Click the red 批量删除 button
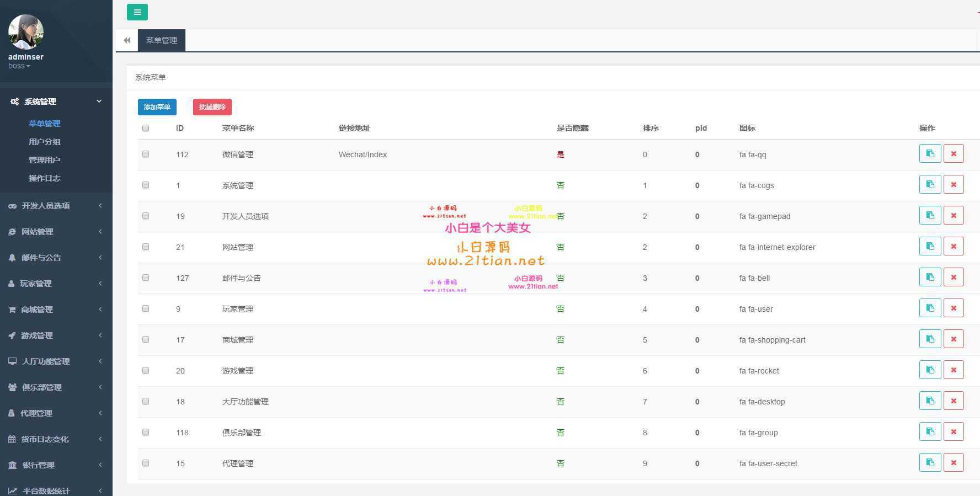 click(212, 107)
